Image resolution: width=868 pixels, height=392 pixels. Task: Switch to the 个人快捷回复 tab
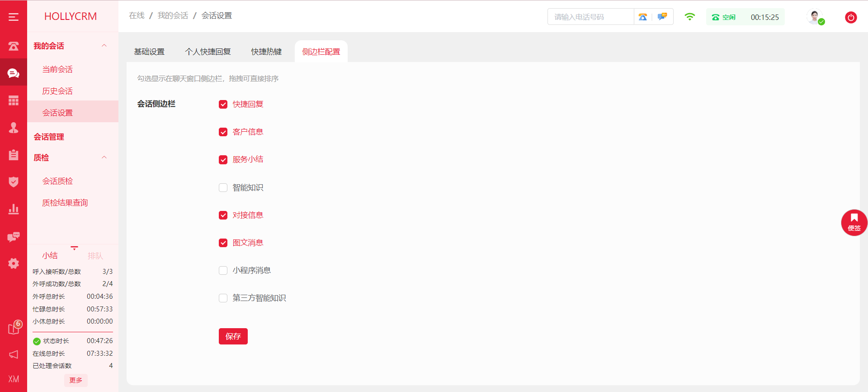[208, 52]
